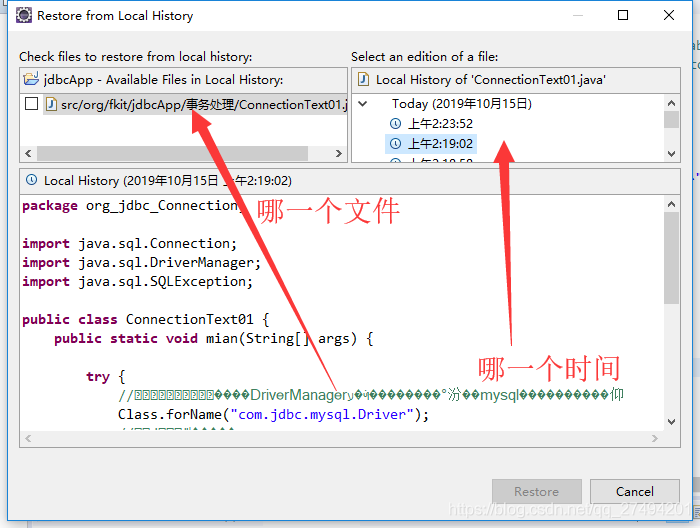Tick the checkbox beside the ConnectionText01 file
The image size is (700, 528).
point(31,104)
